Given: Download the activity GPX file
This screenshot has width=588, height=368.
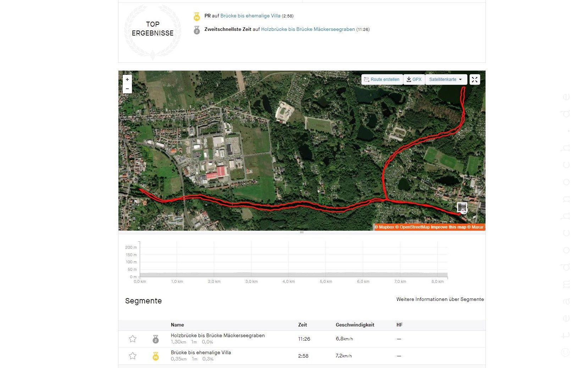Looking at the screenshot, I should (414, 79).
